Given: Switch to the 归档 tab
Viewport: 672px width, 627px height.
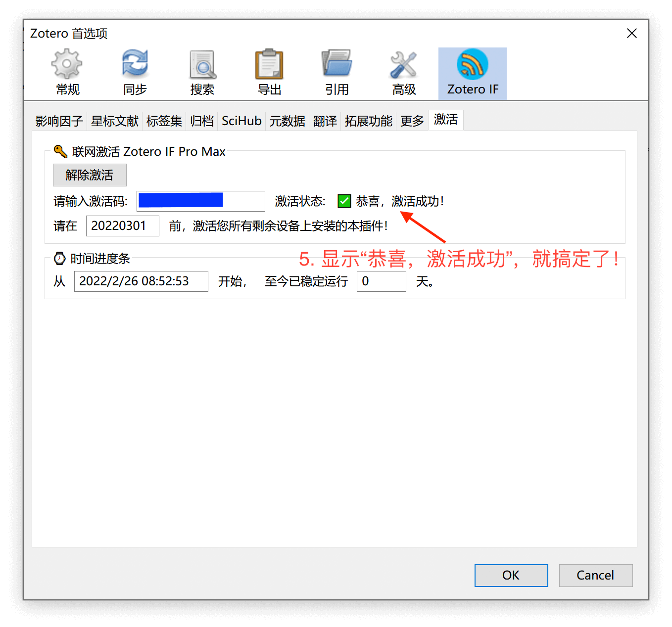Looking at the screenshot, I should (x=202, y=121).
